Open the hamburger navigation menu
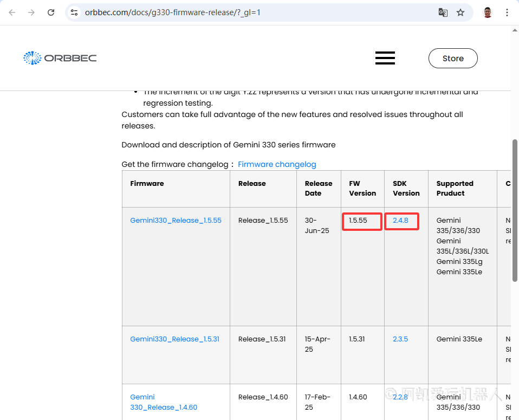Screen dimensions: 519x420 coord(385,58)
